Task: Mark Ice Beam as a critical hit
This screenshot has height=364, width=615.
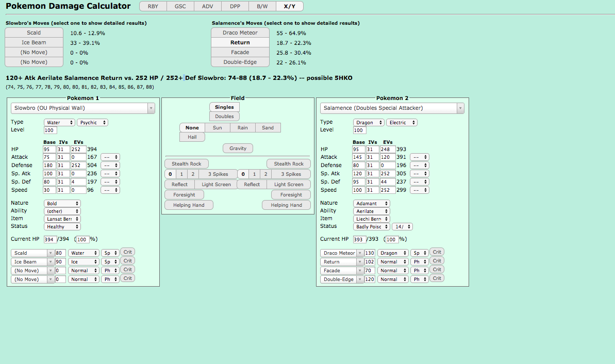Action: click(x=127, y=261)
